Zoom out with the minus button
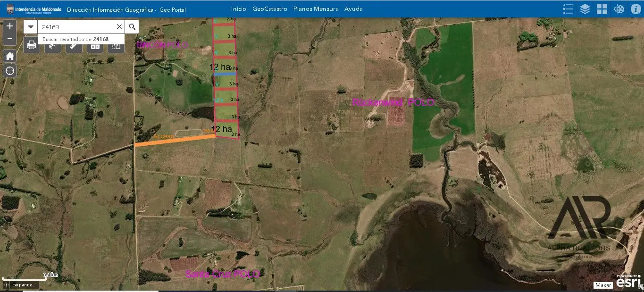This screenshot has height=292, width=644. pyautogui.click(x=10, y=39)
